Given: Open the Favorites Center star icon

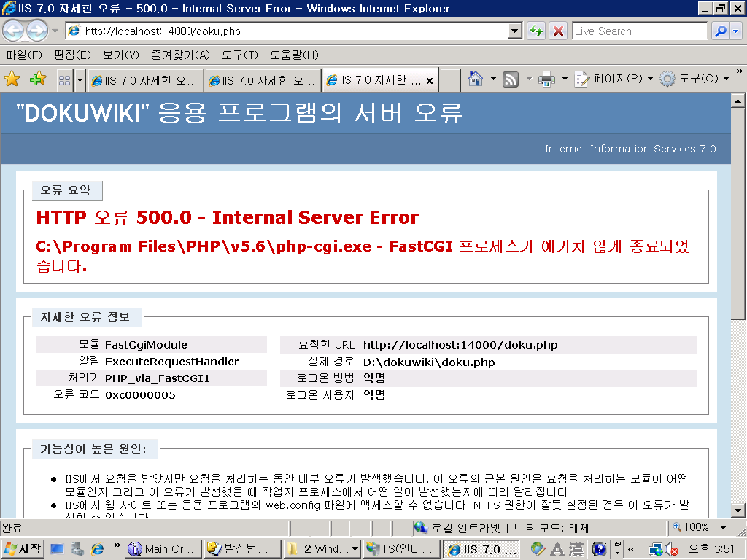Looking at the screenshot, I should [x=12, y=79].
